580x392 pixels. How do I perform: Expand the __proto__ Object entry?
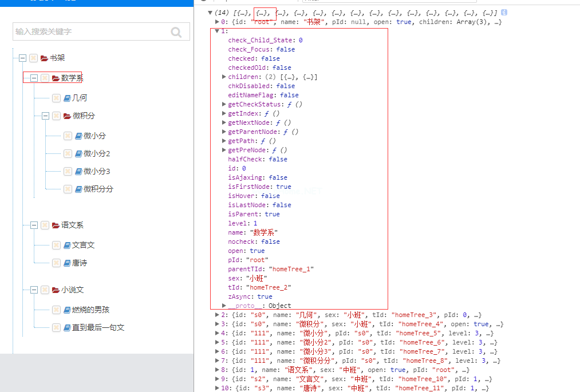tap(224, 306)
